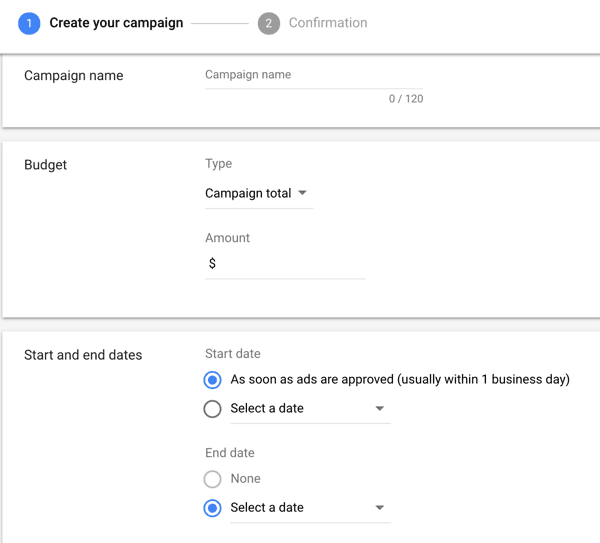This screenshot has width=600, height=543.
Task: Click the end date picker caret arrow
Action: click(379, 508)
